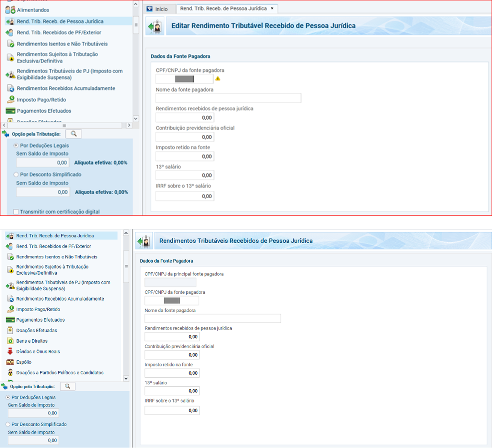
Task: Click upper sidebar horizontal scrollbar's right arrow
Action: coord(129,125)
